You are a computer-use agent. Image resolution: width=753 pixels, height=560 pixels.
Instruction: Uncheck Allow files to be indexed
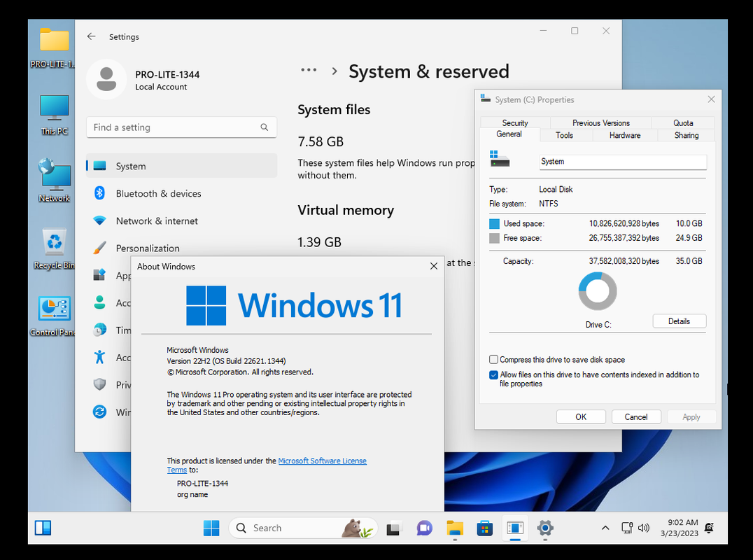click(x=493, y=374)
